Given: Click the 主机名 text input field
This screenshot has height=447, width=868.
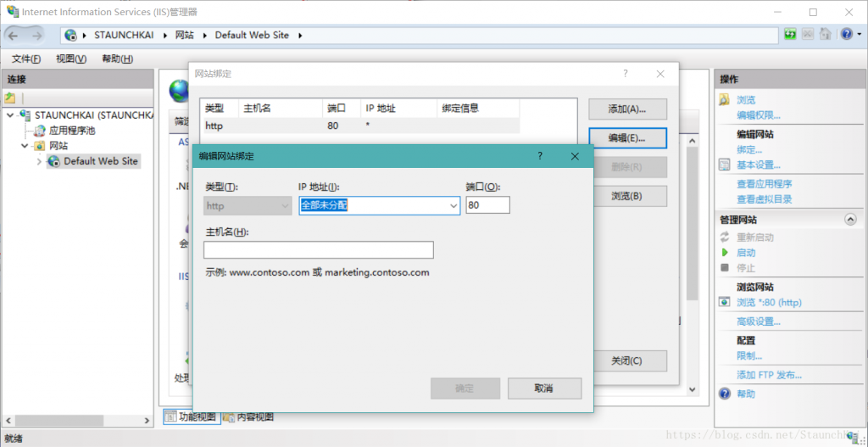Looking at the screenshot, I should coord(318,249).
